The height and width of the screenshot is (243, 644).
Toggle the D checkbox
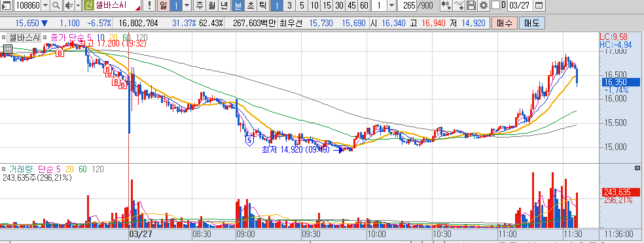(x=496, y=6)
